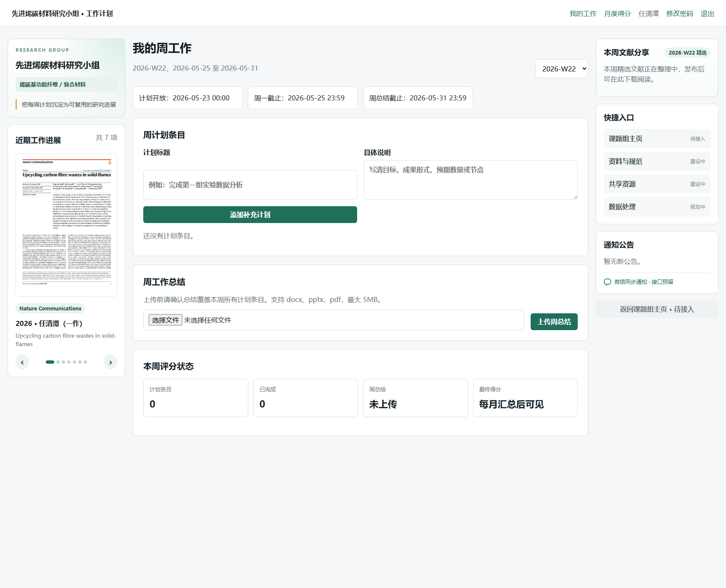Viewport: 726px width, 588px height.
Task: Click the WeChat sync notification icon
Action: click(608, 282)
